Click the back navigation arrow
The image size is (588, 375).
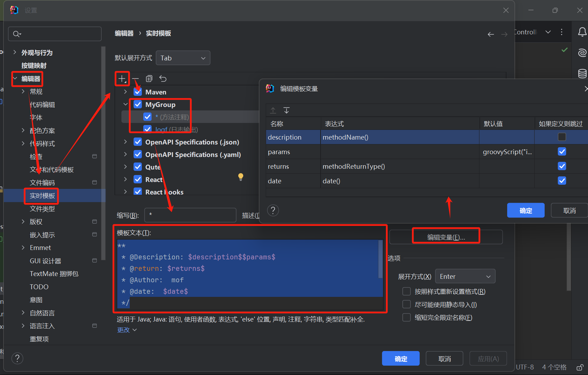[x=491, y=34]
